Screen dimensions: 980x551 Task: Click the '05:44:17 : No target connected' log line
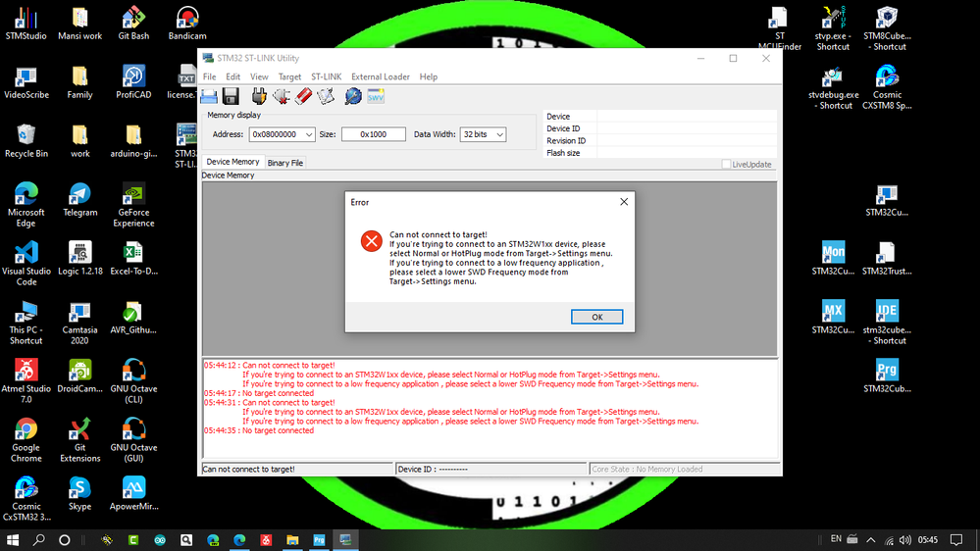click(259, 393)
